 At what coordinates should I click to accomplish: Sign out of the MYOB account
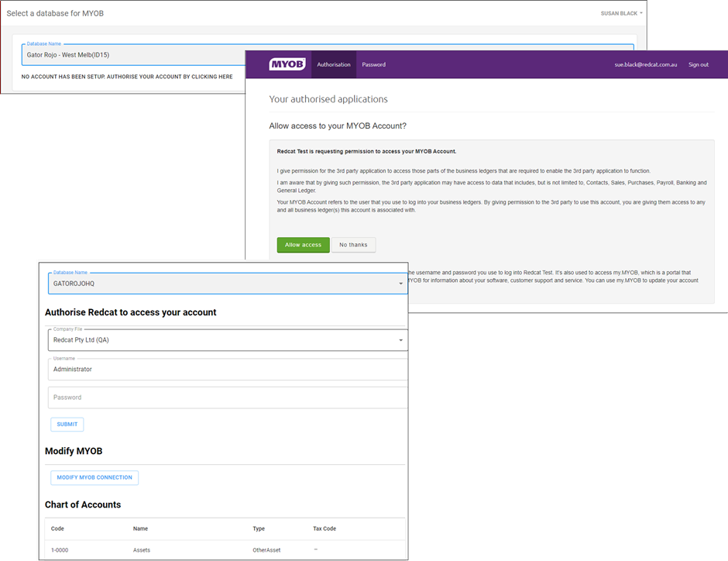(x=699, y=64)
